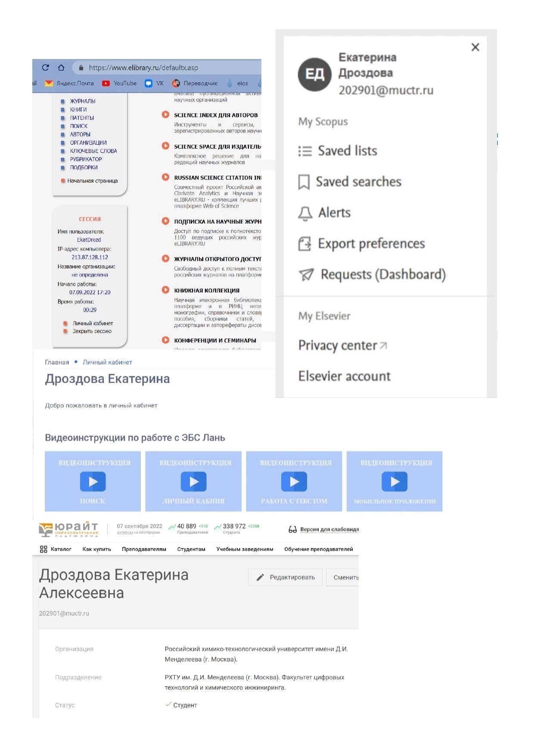534x756 pixels.
Task: Click the Закрыть сессию link
Action: point(92,332)
